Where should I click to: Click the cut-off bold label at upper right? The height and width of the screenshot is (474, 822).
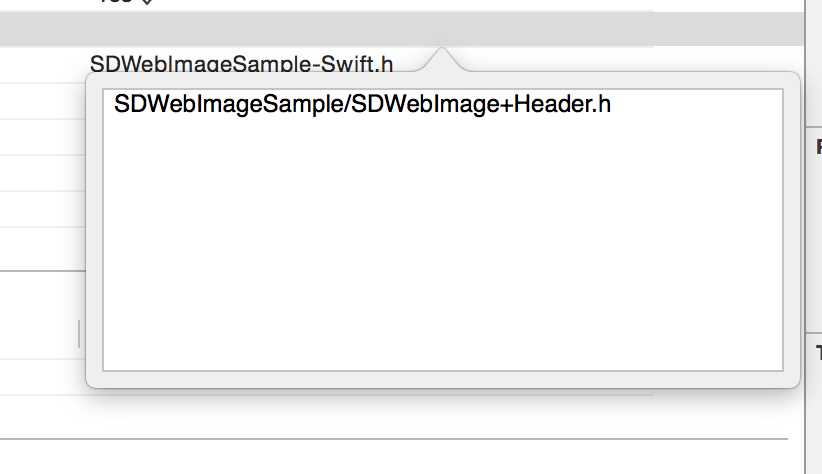[818, 148]
